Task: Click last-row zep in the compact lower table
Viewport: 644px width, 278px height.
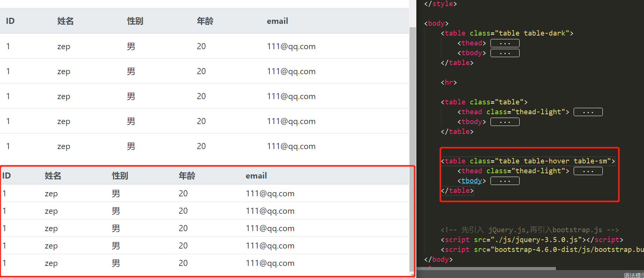Action: point(51,263)
